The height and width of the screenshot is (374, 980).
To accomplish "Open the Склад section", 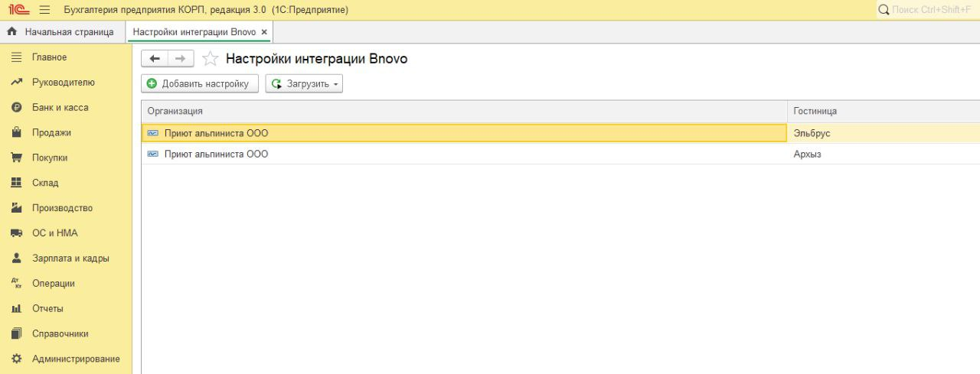I will point(45,183).
